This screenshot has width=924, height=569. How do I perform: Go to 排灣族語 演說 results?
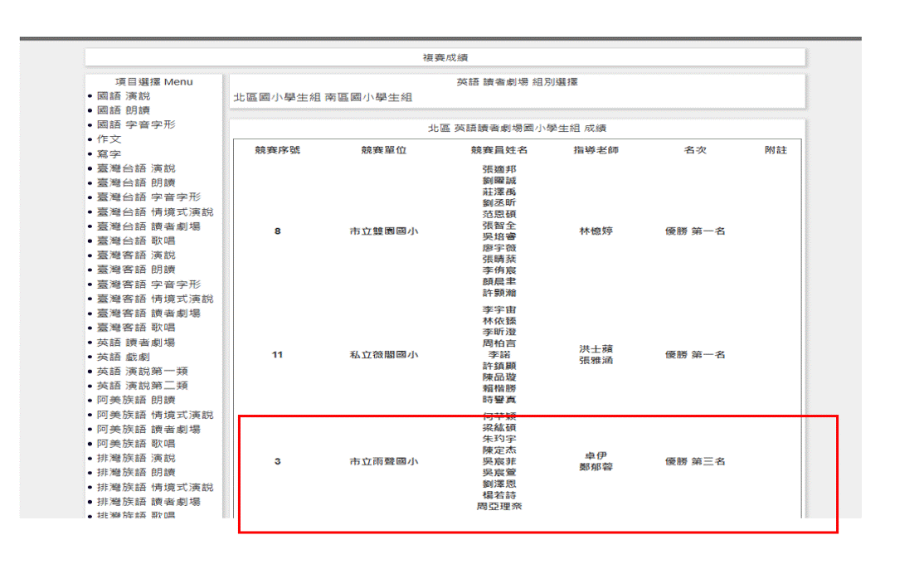click(136, 458)
